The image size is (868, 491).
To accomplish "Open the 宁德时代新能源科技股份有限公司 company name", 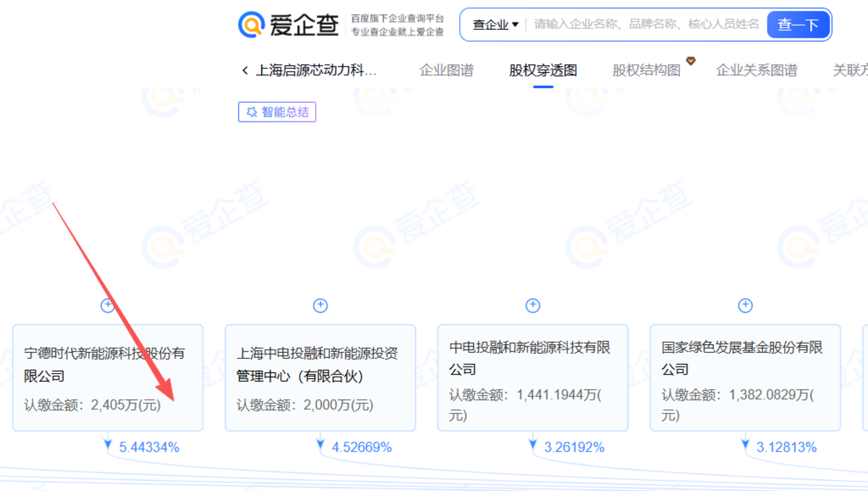I will 105,364.
